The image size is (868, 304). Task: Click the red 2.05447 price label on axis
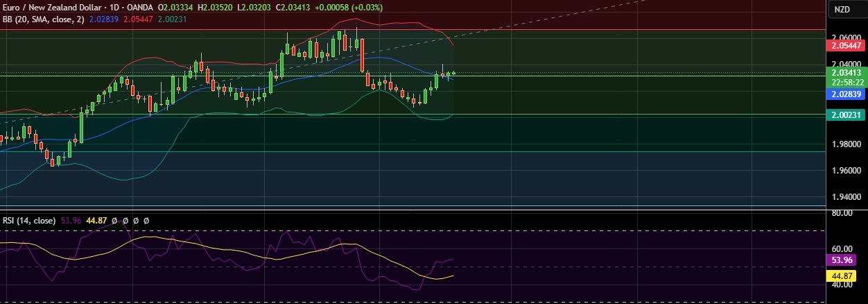click(x=845, y=44)
